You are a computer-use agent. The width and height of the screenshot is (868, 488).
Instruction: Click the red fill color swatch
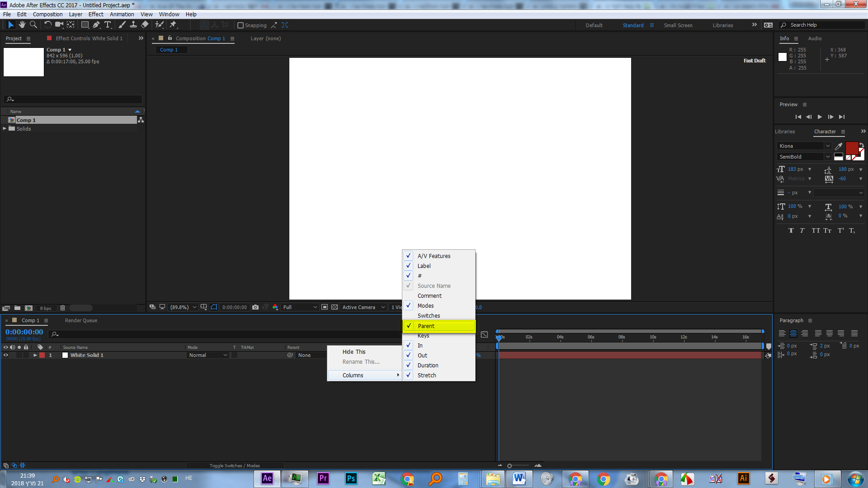[852, 148]
